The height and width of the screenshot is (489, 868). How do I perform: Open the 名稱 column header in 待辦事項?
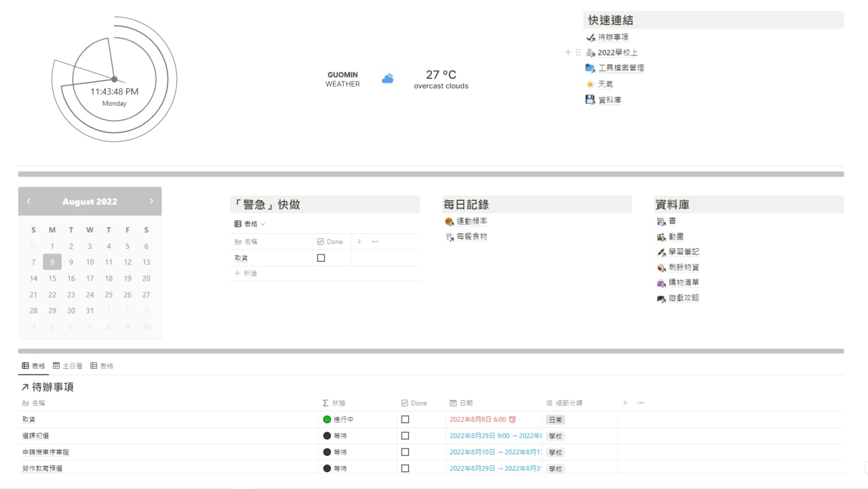(x=169, y=403)
